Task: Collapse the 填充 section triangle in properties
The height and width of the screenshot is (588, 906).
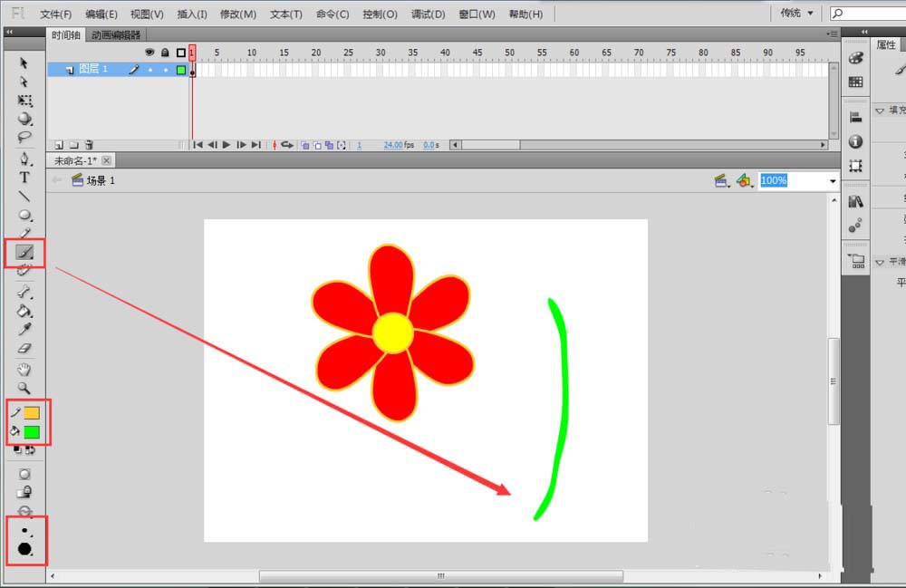Action: pyautogui.click(x=880, y=111)
